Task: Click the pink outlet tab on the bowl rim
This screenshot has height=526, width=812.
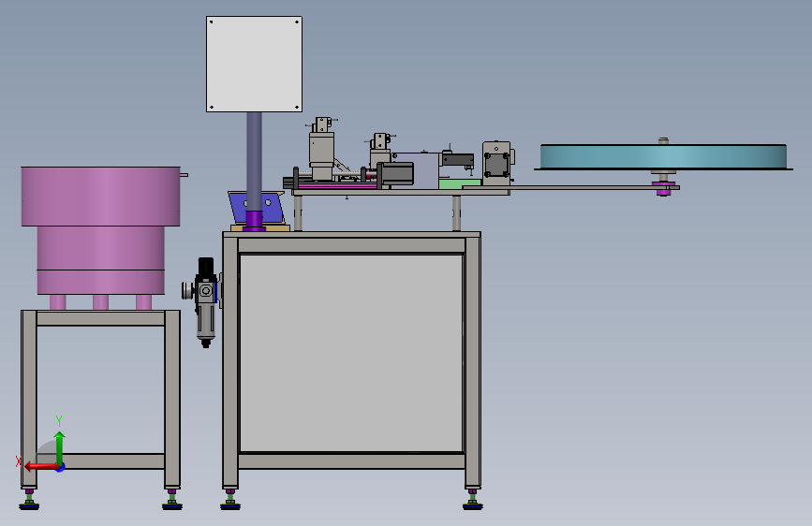Action: pyautogui.click(x=184, y=175)
